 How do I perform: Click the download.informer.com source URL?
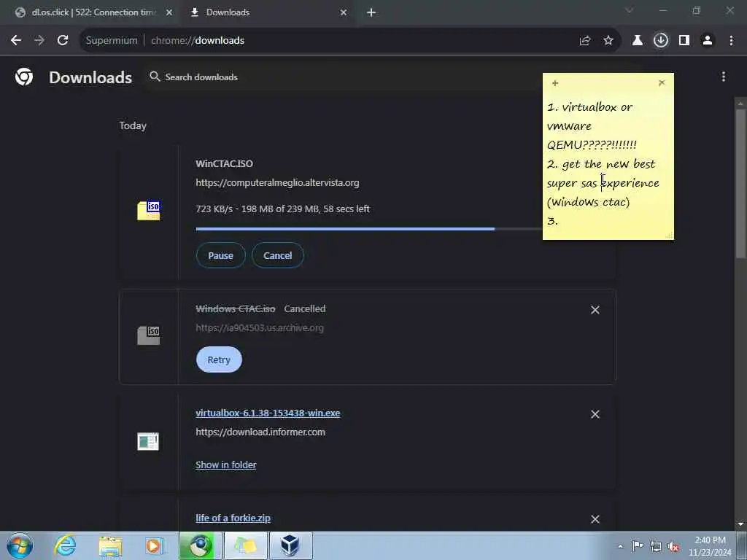click(260, 432)
